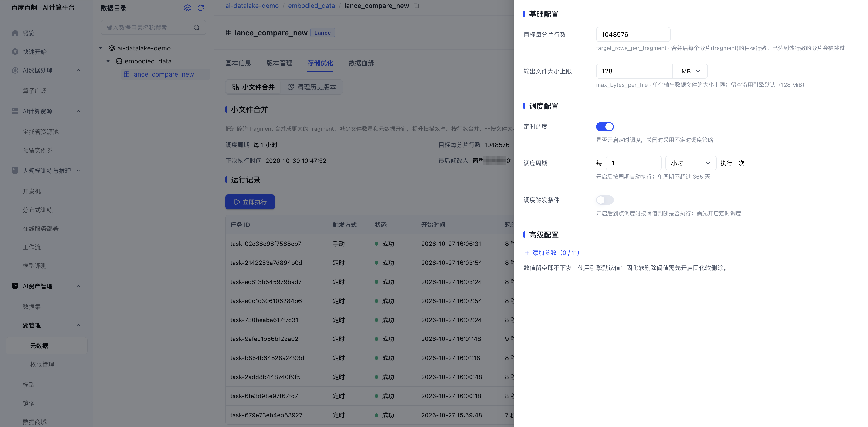868x427 pixels.
Task: Collapse the AI数据处理 menu group
Action: pos(78,70)
